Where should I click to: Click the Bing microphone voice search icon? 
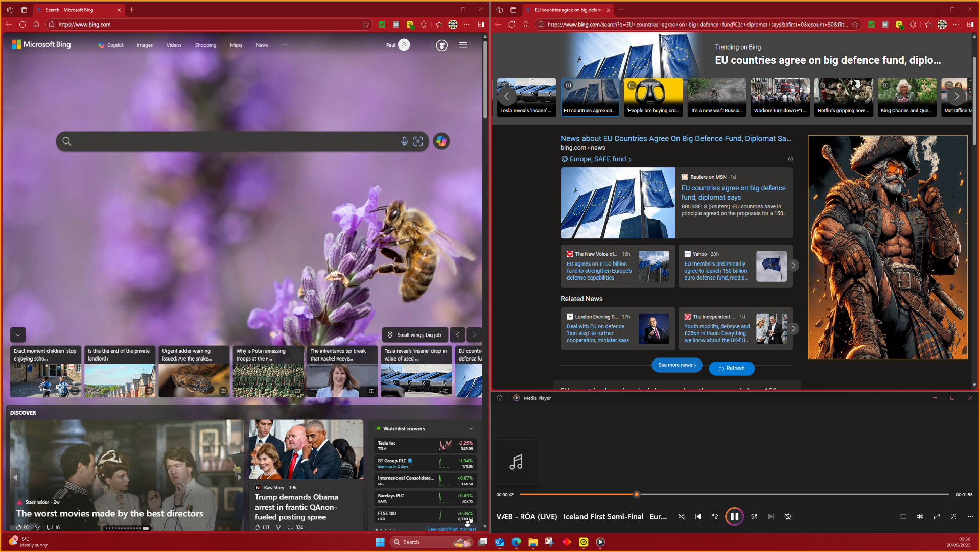tap(404, 141)
